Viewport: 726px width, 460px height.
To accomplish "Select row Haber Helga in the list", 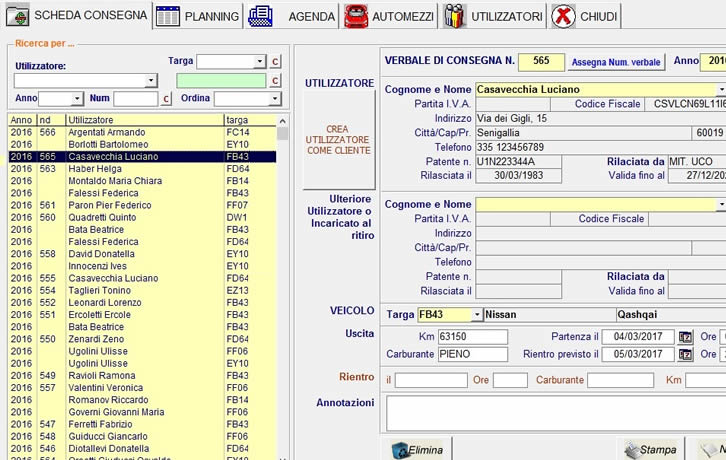I will coord(142,169).
